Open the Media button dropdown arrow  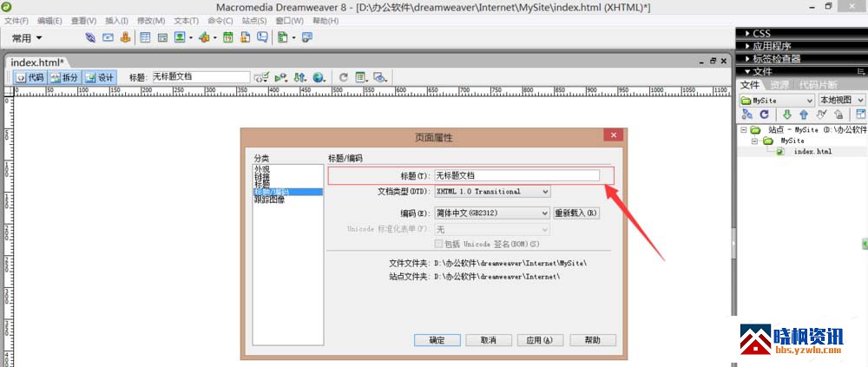214,38
